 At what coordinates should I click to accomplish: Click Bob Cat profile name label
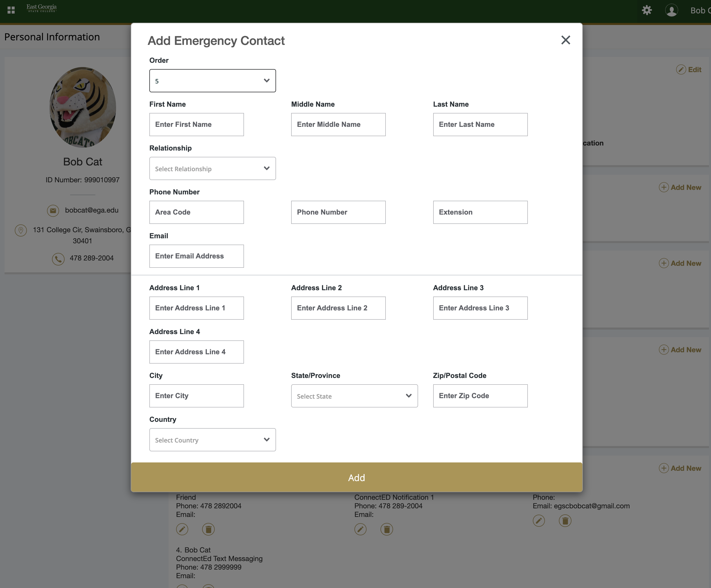[x=83, y=161]
